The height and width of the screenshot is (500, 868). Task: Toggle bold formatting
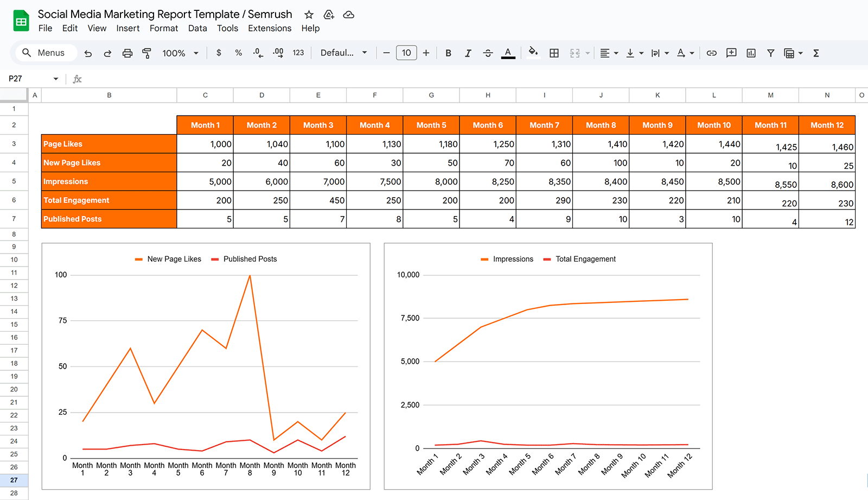pos(448,53)
